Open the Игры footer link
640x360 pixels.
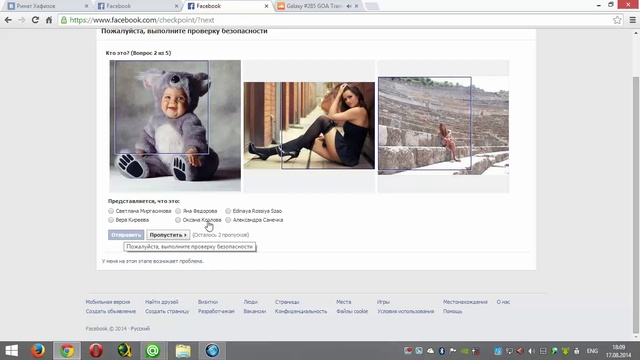click(x=383, y=302)
